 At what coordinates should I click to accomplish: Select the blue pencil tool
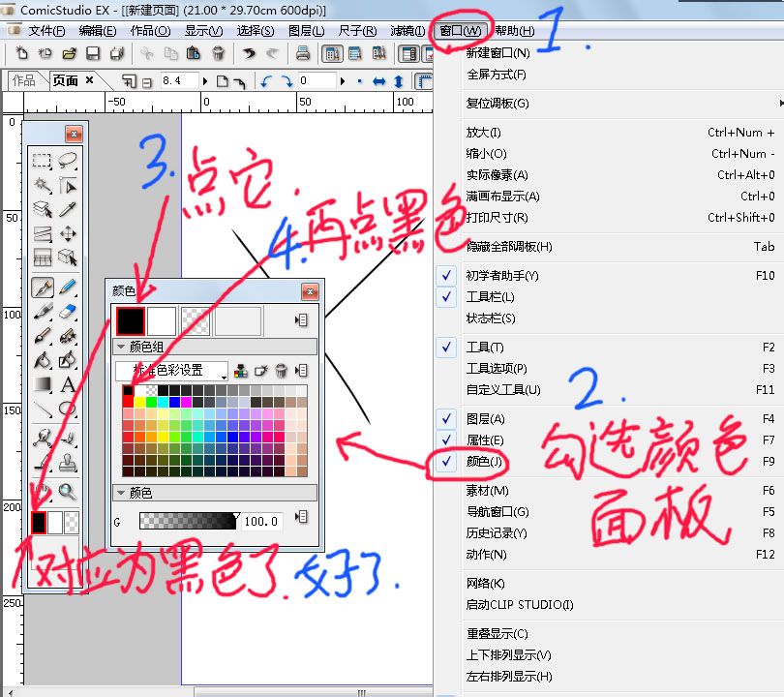(68, 288)
